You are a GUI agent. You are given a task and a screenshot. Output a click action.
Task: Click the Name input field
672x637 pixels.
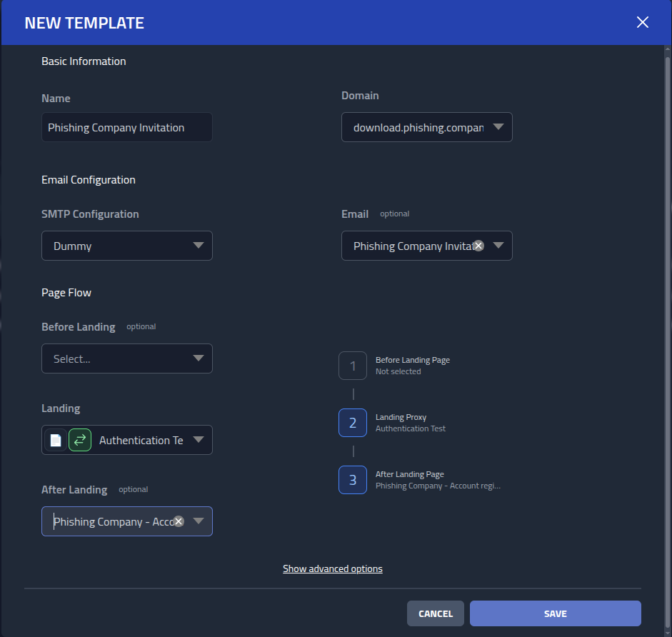coord(126,127)
